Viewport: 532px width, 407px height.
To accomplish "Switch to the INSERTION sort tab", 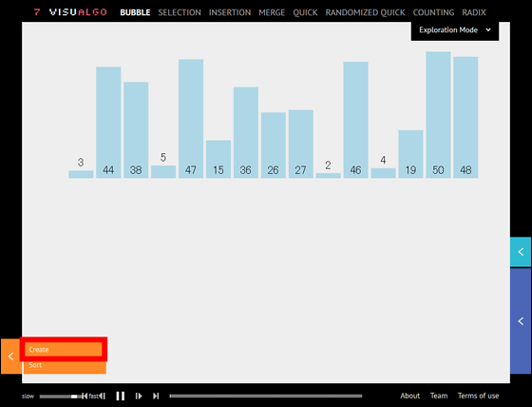I will (230, 12).
